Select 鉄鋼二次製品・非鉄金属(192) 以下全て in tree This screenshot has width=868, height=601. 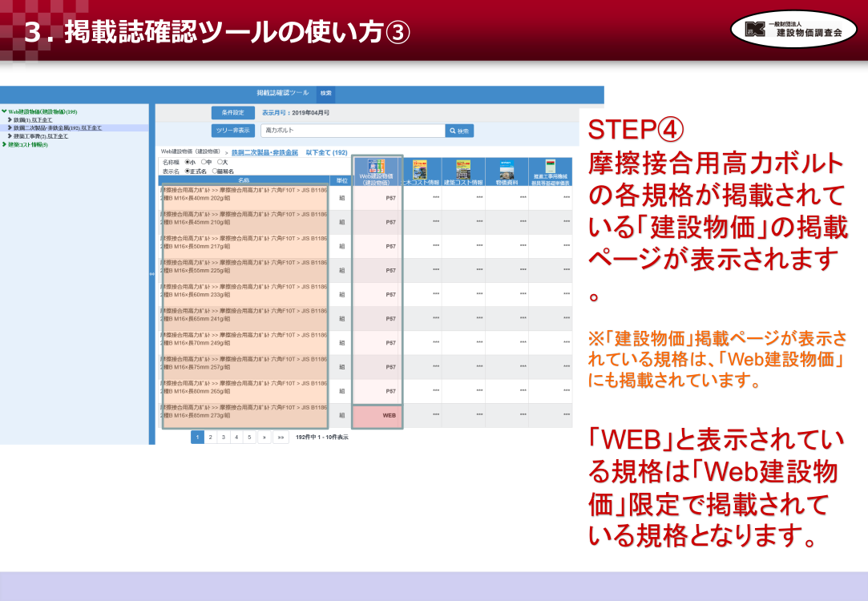tap(58, 128)
